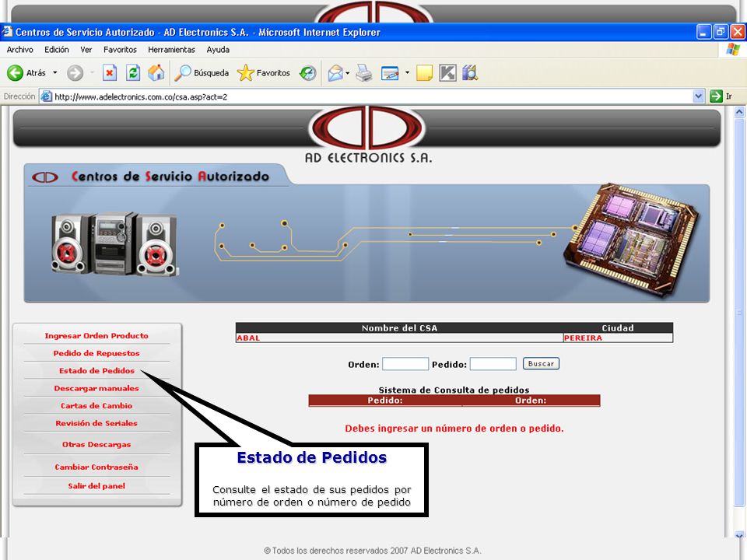Open the Edición menu
Image resolution: width=747 pixels, height=560 pixels.
pyautogui.click(x=57, y=50)
